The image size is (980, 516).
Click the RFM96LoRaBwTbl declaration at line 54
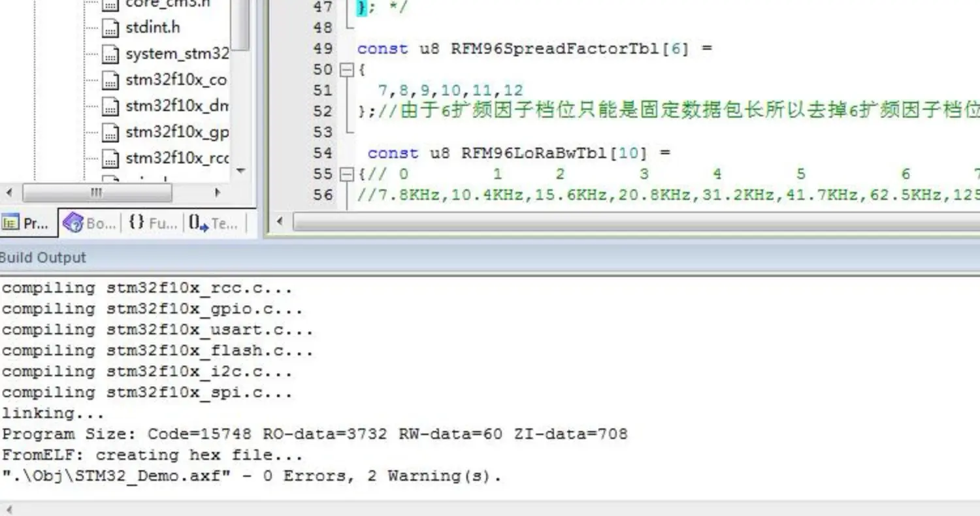click(x=519, y=153)
